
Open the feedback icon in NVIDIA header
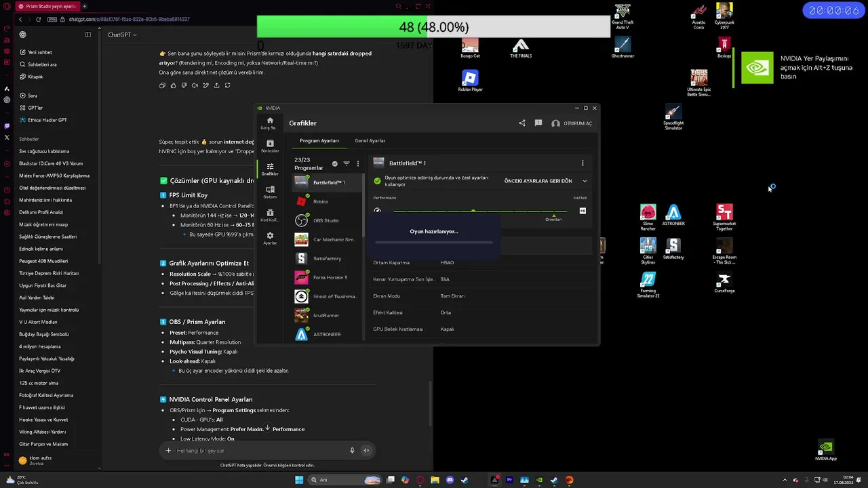538,123
